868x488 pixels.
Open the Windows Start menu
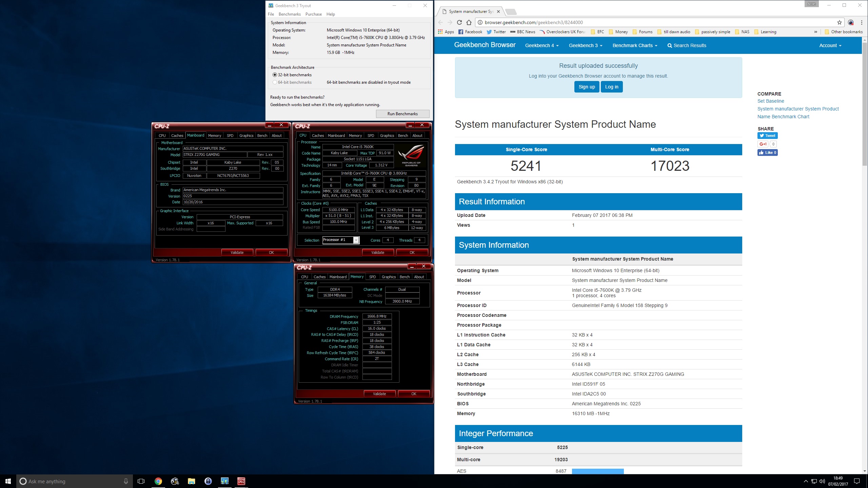pyautogui.click(x=8, y=481)
